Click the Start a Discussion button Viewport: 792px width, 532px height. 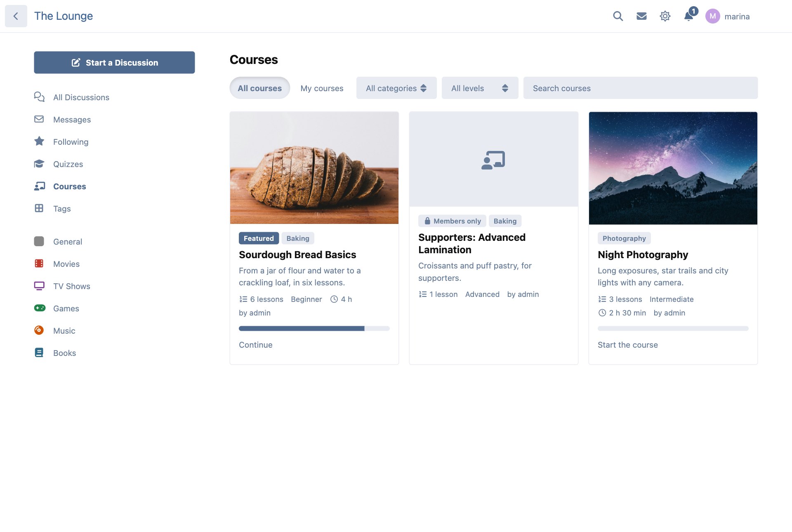pos(114,62)
